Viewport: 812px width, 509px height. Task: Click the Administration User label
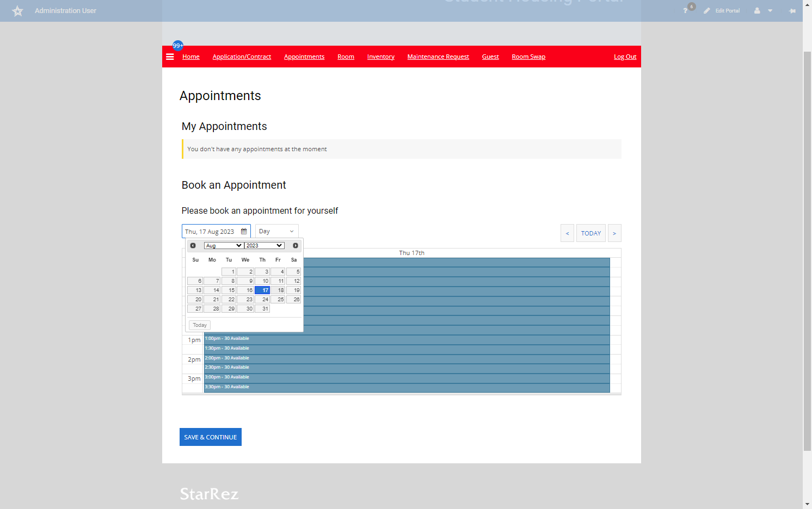[65, 11]
